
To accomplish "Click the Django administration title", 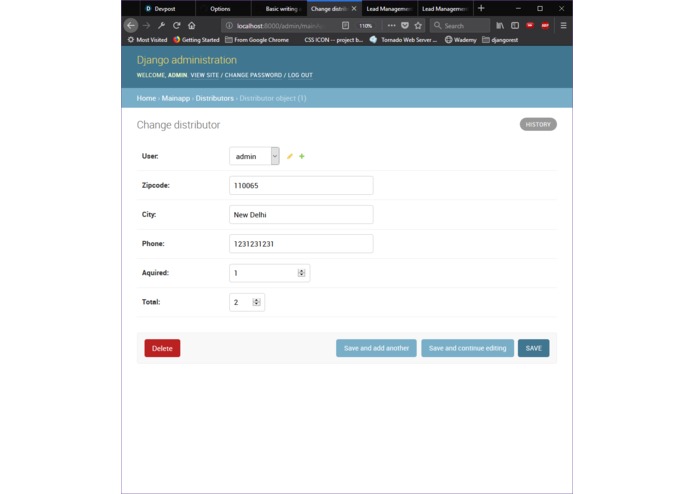I will pos(187,60).
